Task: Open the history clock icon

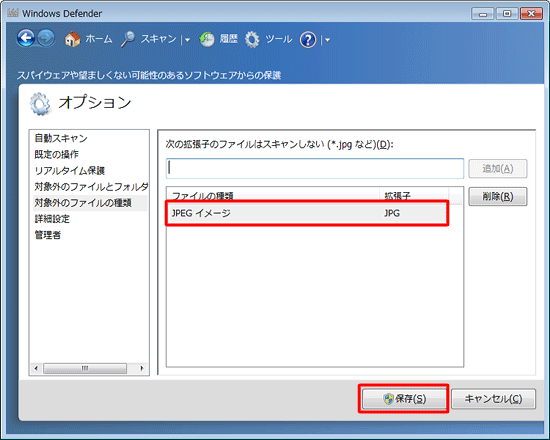Action: (207, 39)
